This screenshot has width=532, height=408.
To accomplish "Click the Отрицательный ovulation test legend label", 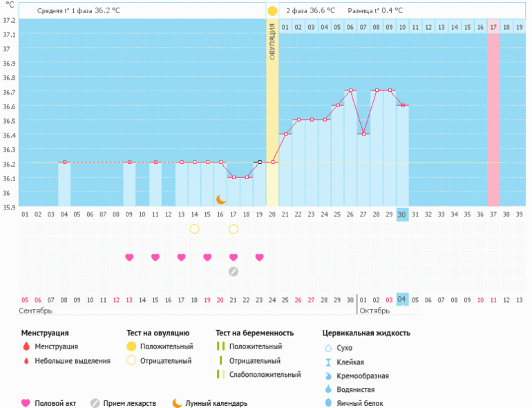I will coord(166,360).
